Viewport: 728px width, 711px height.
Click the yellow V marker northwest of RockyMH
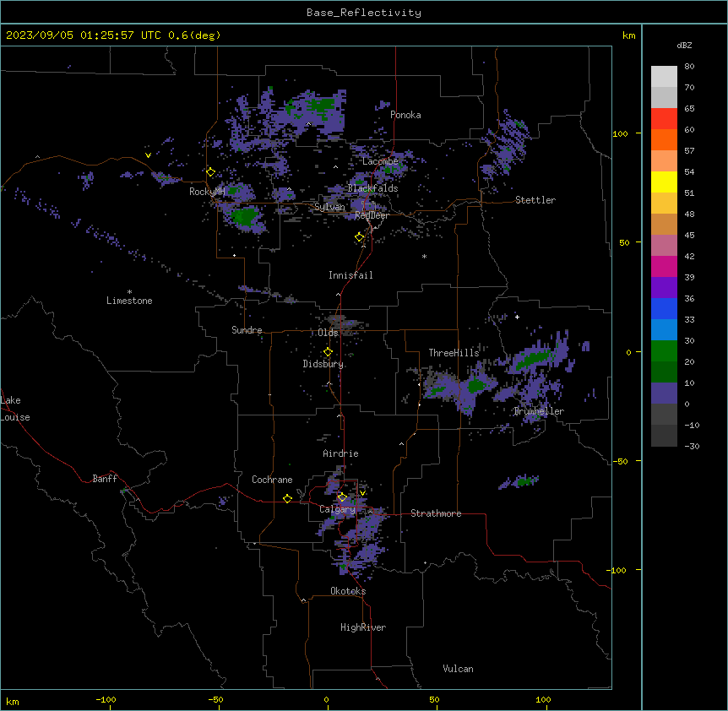(148, 155)
